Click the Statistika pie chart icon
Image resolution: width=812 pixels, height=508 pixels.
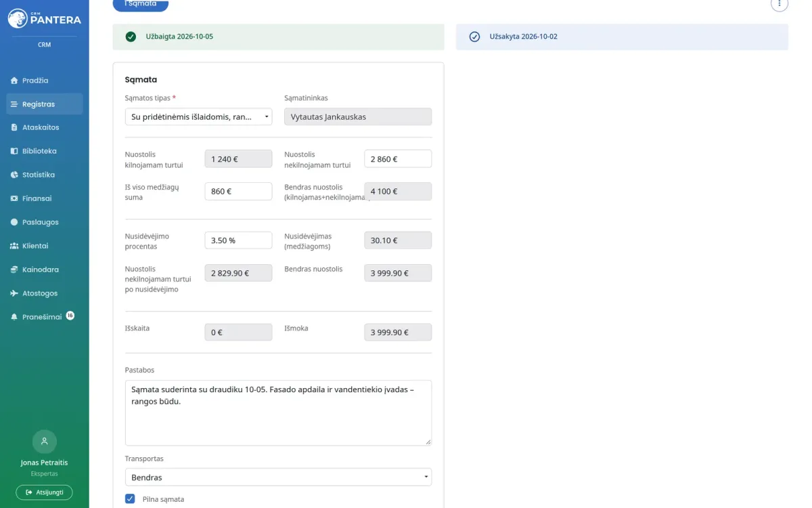click(14, 175)
